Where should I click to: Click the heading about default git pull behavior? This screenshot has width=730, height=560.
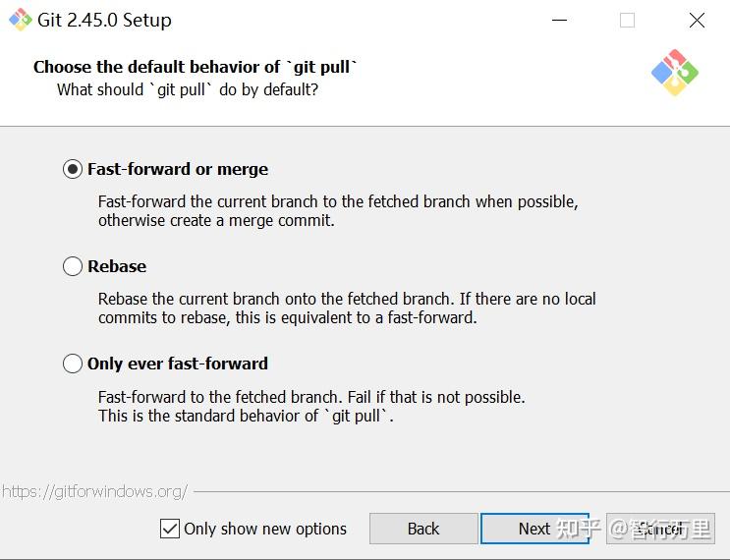point(196,67)
